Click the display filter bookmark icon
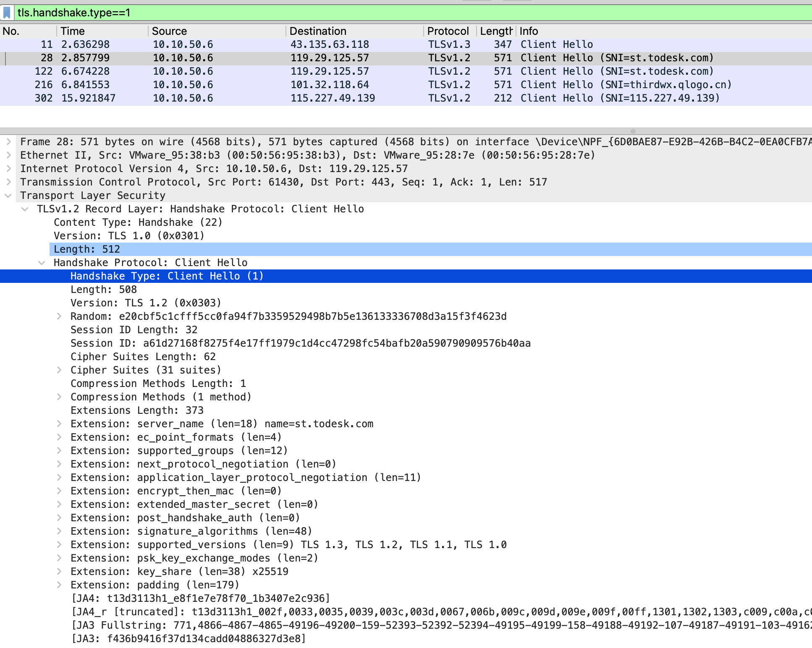This screenshot has width=812, height=648. click(7, 13)
